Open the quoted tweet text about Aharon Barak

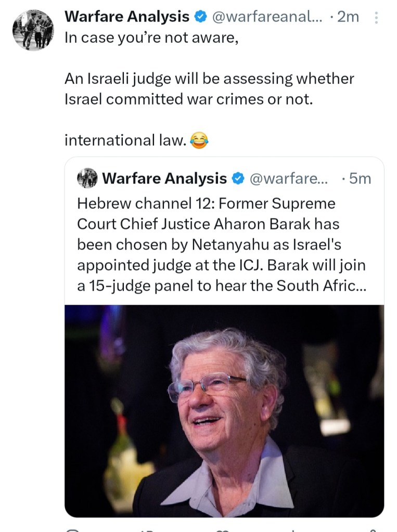(x=222, y=244)
